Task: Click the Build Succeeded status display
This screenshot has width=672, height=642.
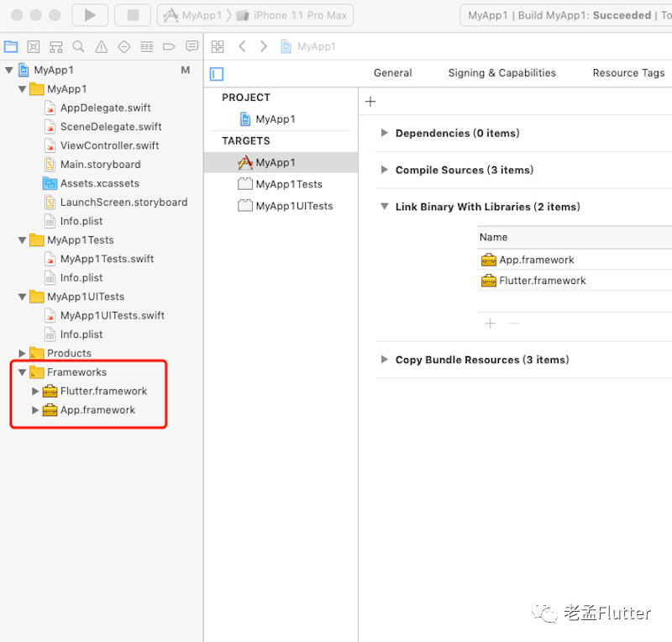Action: [566, 15]
